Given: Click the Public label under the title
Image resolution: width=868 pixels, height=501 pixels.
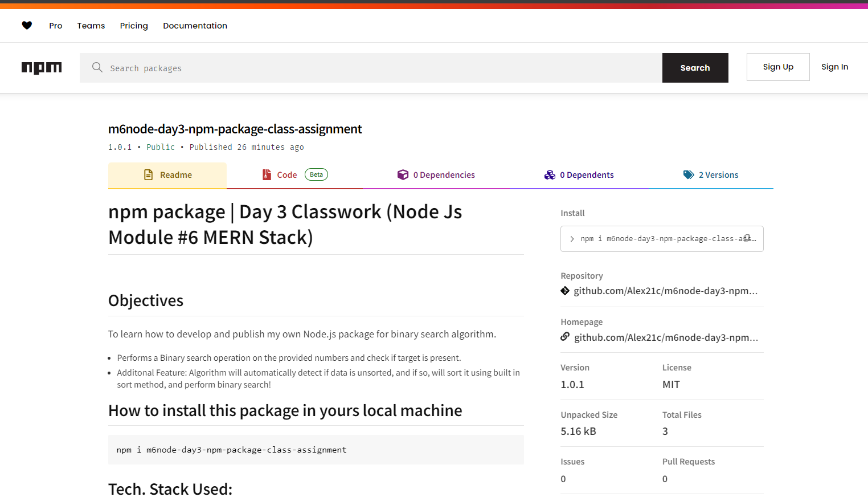Looking at the screenshot, I should coord(161,147).
